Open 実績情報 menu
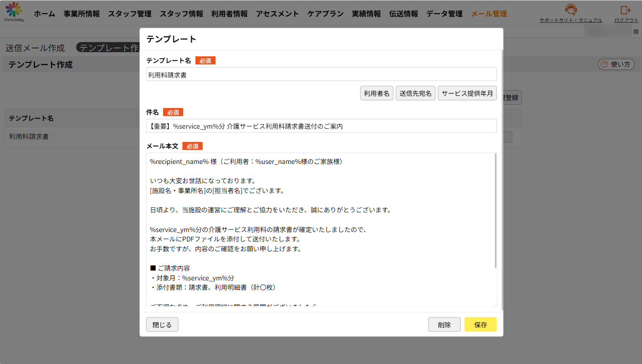This screenshot has height=364, width=642. click(367, 14)
